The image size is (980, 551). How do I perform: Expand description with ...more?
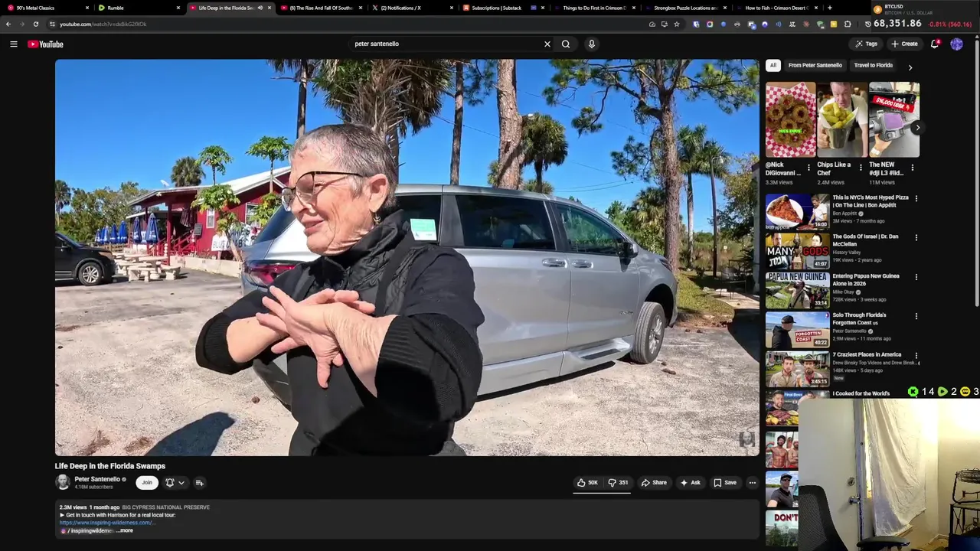pyautogui.click(x=125, y=530)
